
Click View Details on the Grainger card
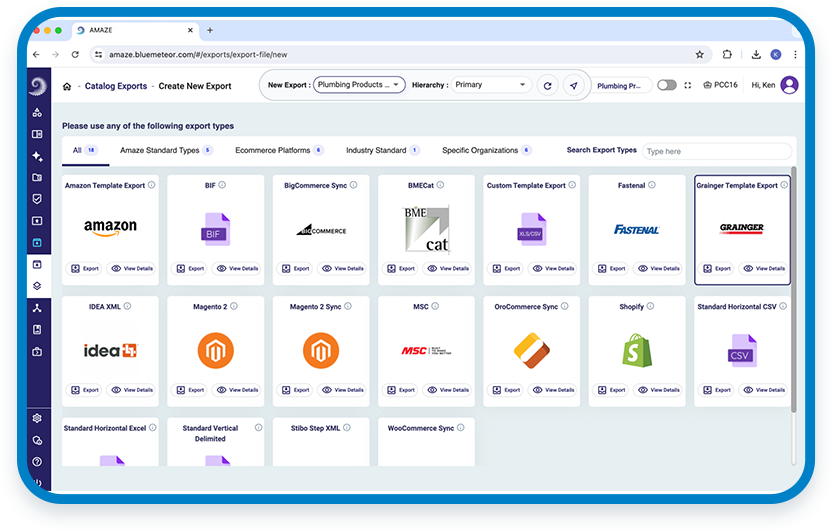[x=764, y=268]
